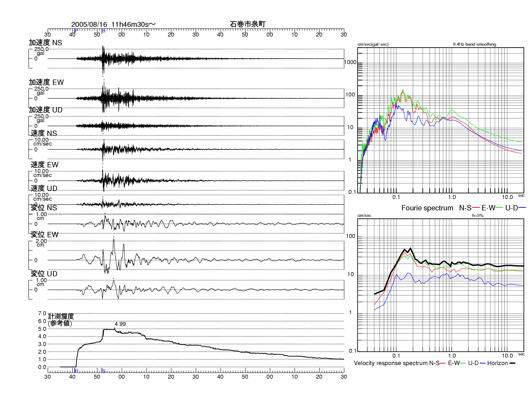Click the cm/sec(gal·sec) unit label
The image size is (532, 411).
click(x=373, y=44)
